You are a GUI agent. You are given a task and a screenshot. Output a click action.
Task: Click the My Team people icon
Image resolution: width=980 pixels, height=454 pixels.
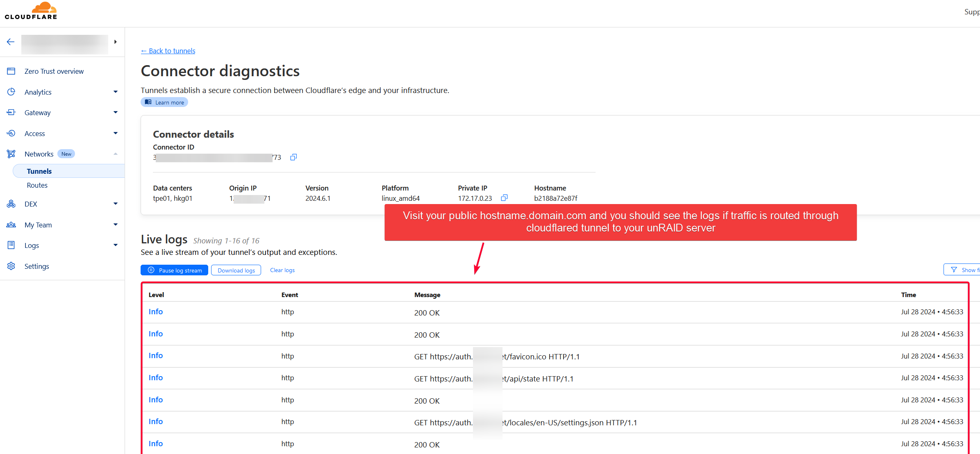(11, 225)
